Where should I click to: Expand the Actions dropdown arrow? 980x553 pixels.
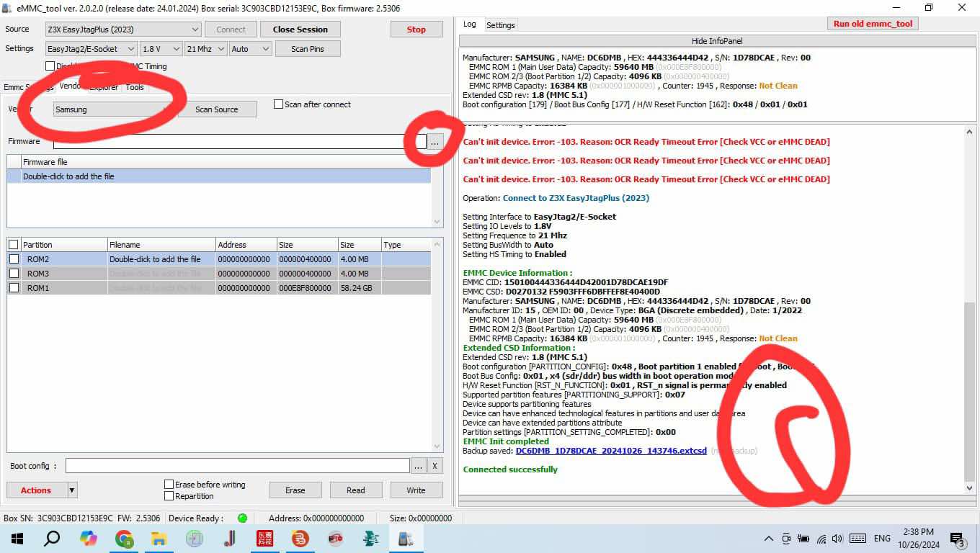pos(71,490)
